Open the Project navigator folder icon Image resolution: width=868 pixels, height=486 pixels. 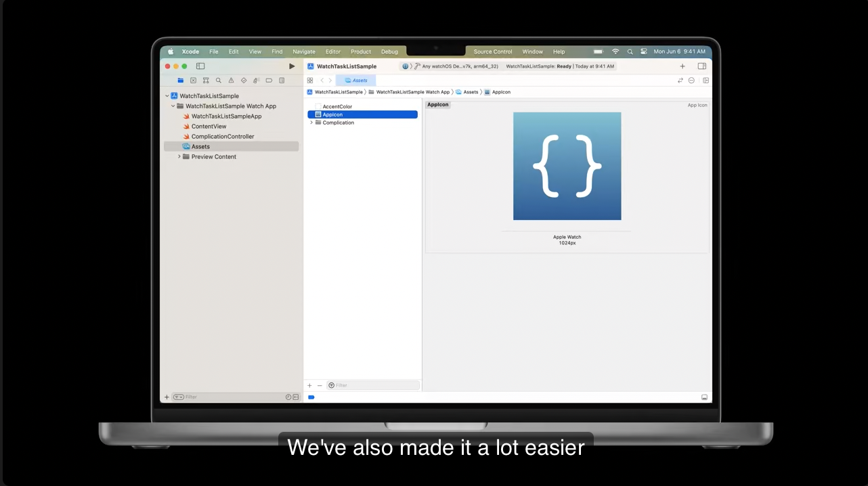coord(181,81)
